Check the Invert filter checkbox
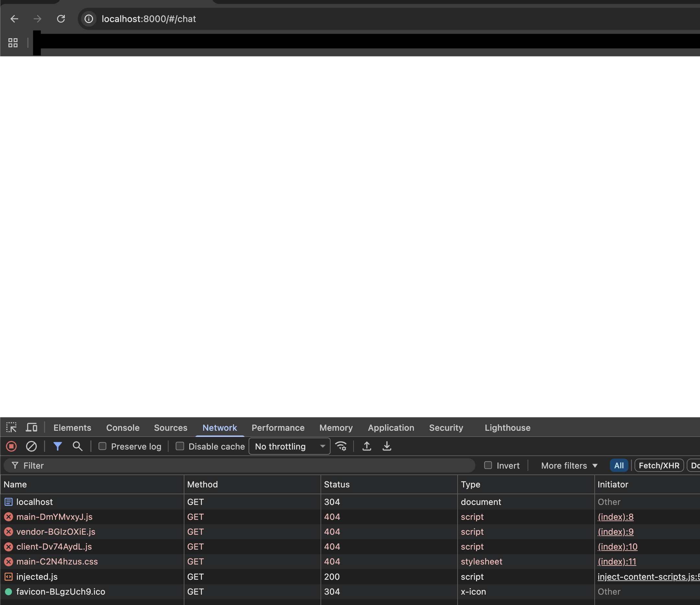The image size is (700, 605). pyautogui.click(x=488, y=465)
